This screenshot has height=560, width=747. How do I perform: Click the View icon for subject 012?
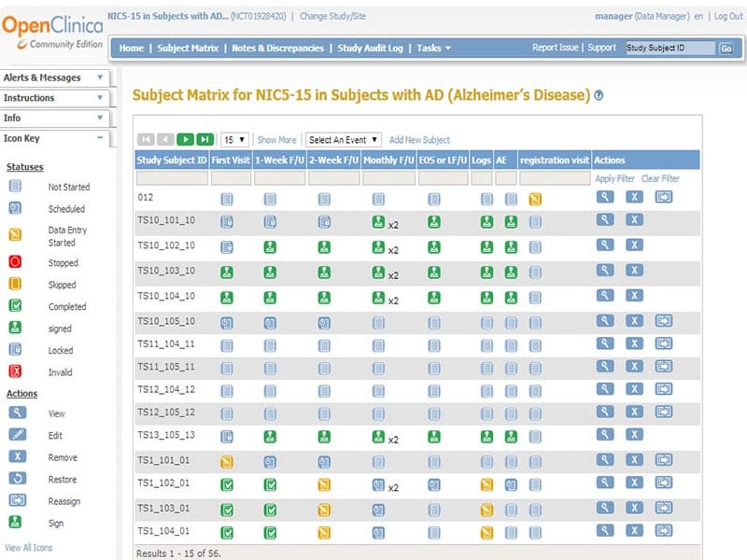click(x=604, y=197)
